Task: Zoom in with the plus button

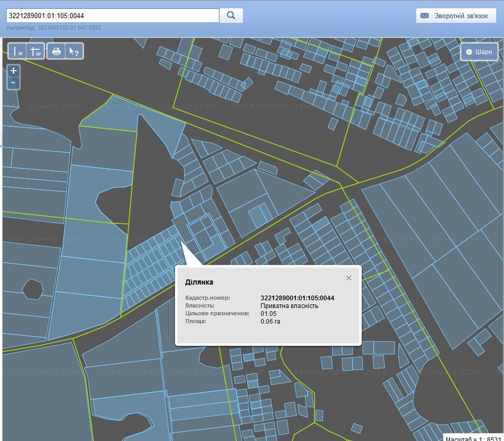Action: coord(13,71)
